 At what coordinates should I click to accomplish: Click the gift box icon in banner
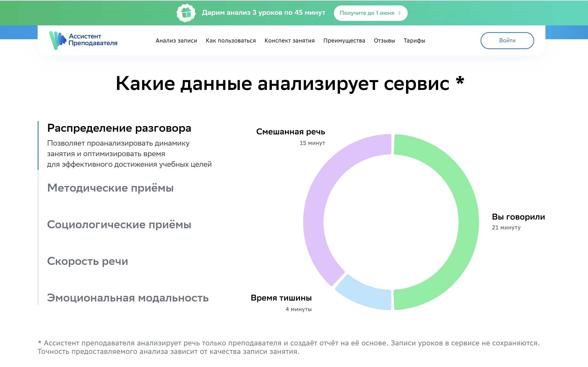[x=186, y=13]
